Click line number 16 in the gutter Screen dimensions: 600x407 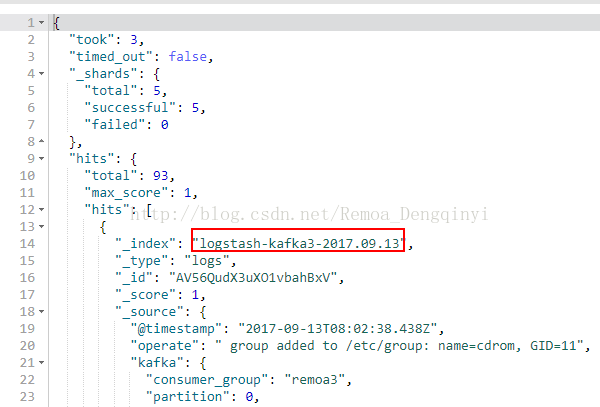[x=27, y=277]
